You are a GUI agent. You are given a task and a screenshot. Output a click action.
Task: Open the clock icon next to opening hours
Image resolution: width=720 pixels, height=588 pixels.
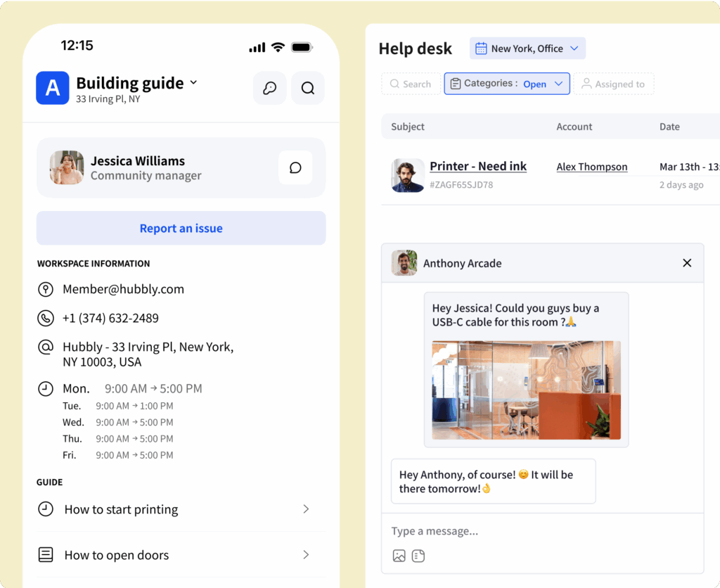point(45,388)
